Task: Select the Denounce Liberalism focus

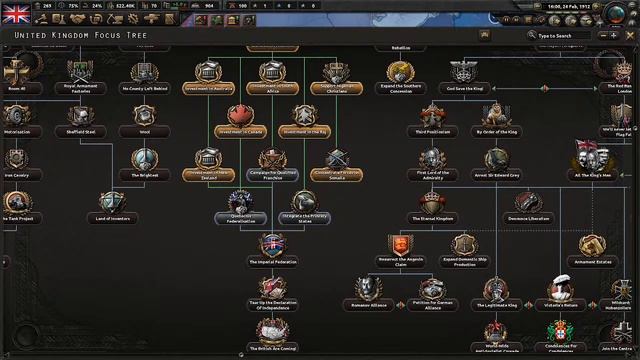Action: click(528, 208)
